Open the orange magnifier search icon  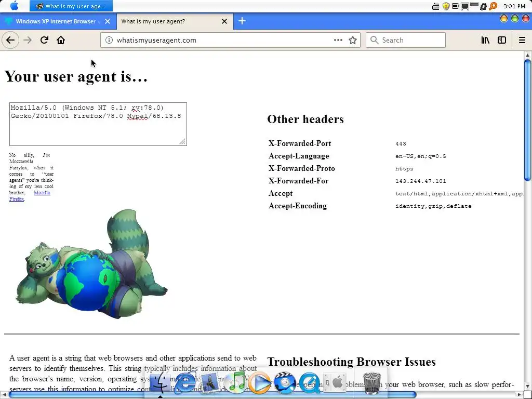(494, 6)
